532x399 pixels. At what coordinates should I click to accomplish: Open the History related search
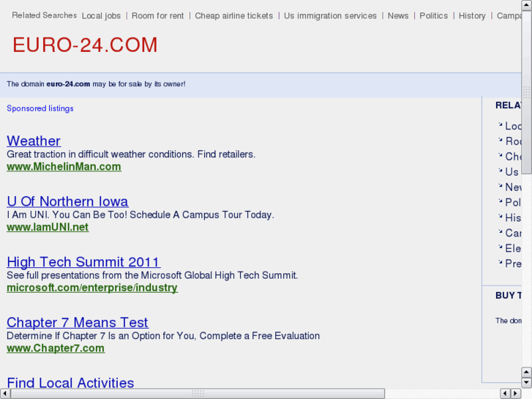pos(472,16)
